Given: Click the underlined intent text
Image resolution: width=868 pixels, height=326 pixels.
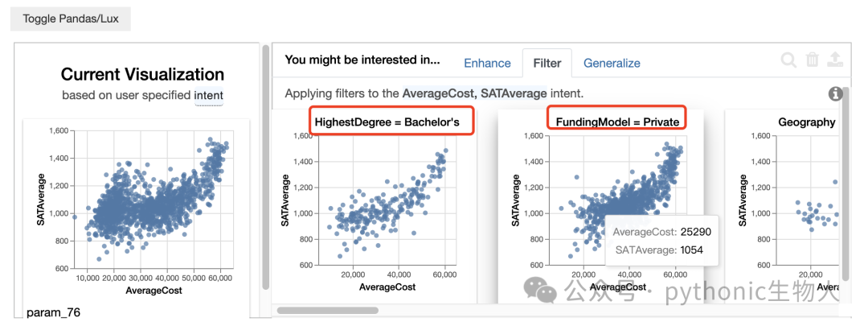Looking at the screenshot, I should pyautogui.click(x=209, y=95).
